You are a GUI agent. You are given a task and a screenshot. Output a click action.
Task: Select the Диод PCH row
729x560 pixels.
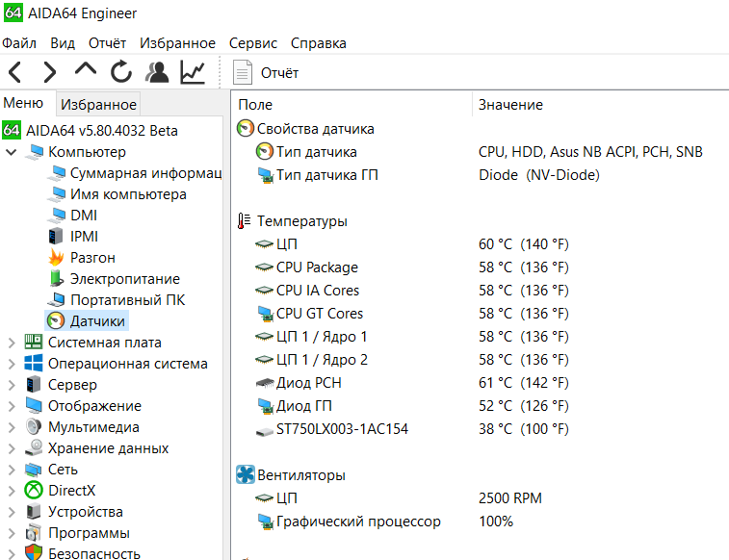click(480, 383)
